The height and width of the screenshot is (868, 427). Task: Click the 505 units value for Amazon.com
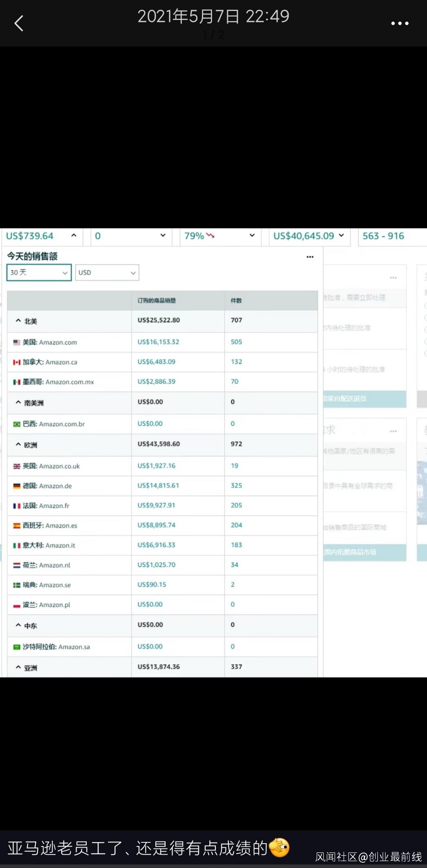coord(236,342)
